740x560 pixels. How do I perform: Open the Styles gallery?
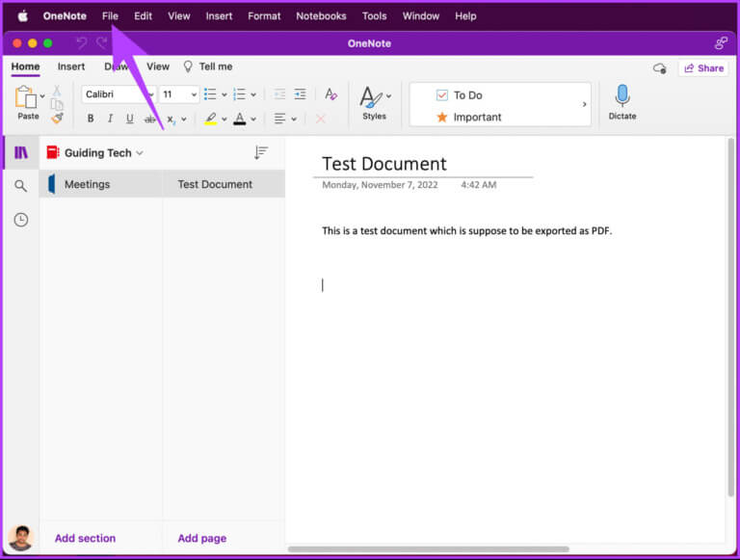(375, 103)
